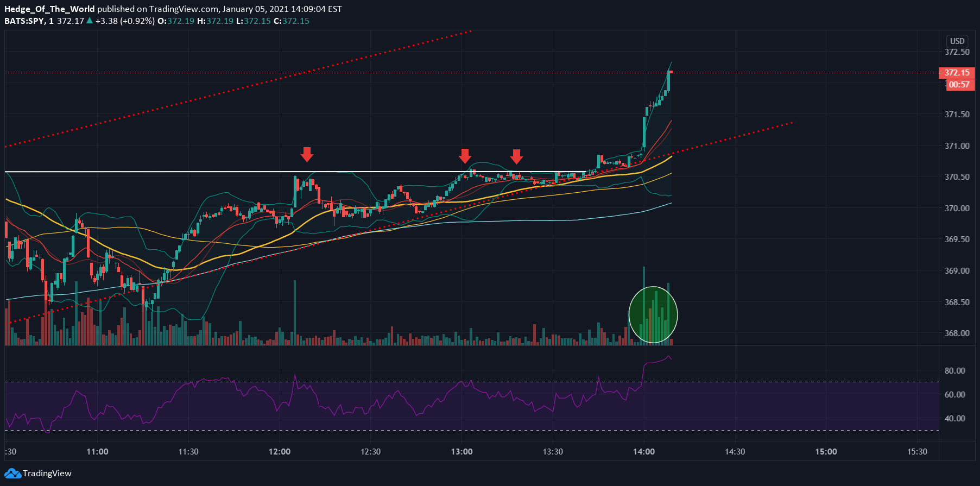Click the 15:00 time axis label
This screenshot has width=980, height=486.
[826, 452]
